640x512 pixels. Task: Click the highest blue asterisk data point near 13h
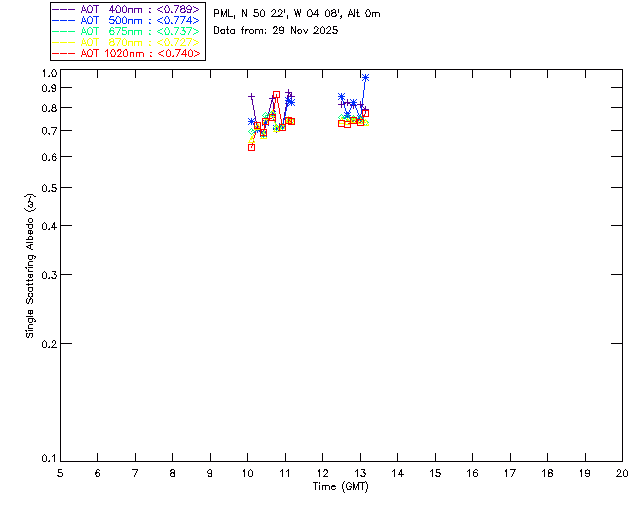pos(366,78)
